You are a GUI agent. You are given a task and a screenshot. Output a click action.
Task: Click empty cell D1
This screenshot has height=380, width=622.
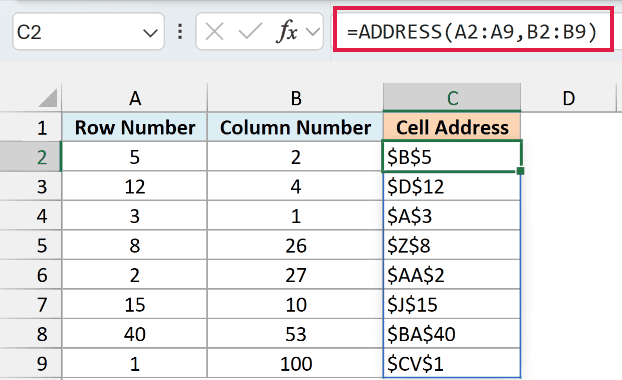tap(568, 127)
